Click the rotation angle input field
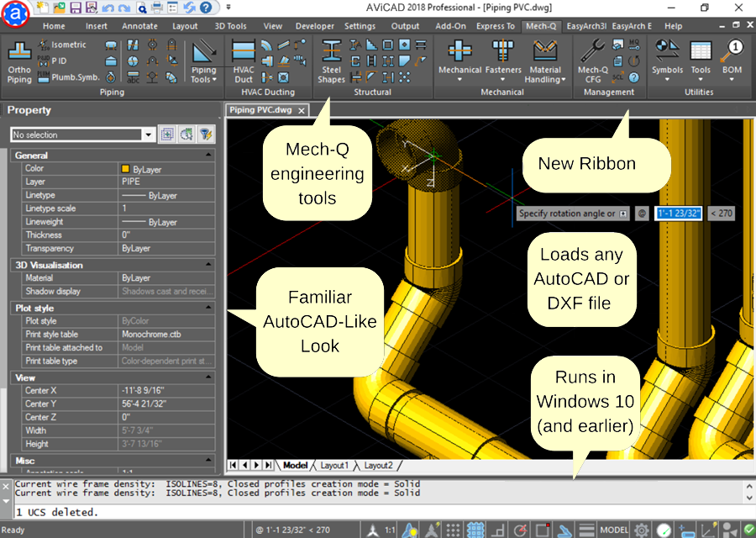This screenshot has width=756, height=538. tap(678, 214)
